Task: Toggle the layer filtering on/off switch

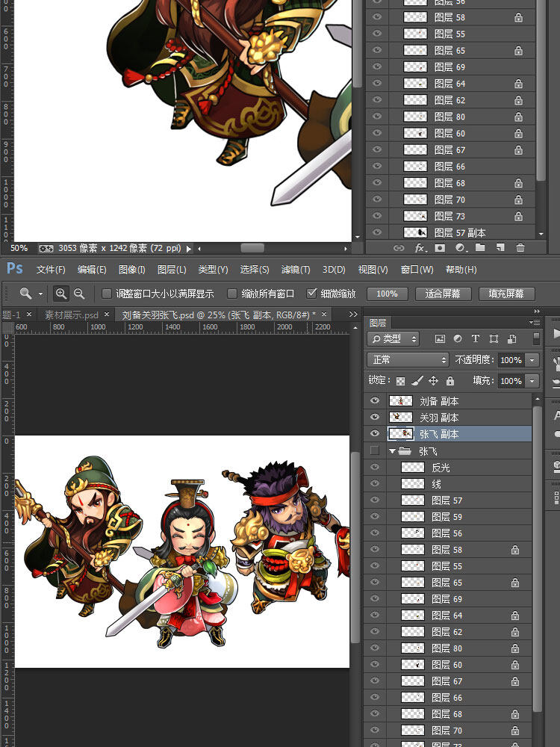Action: [x=537, y=338]
